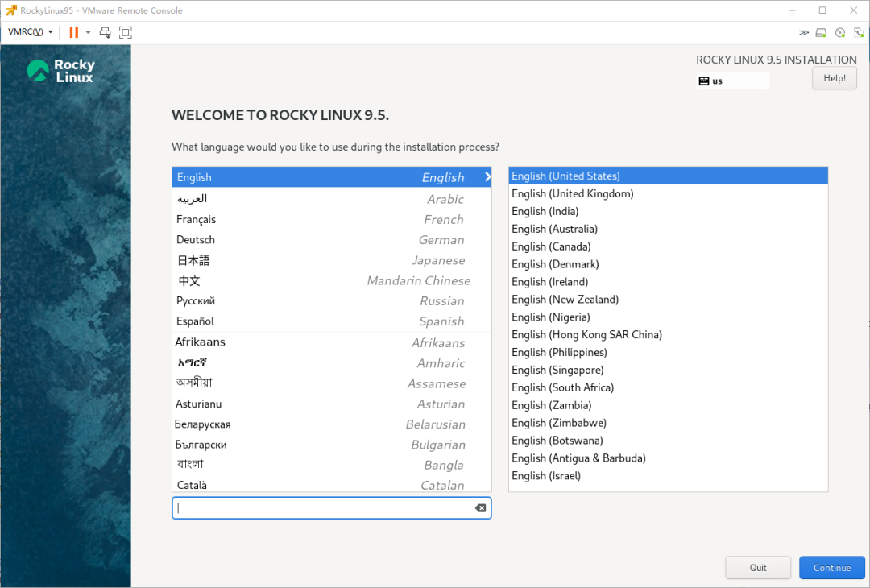Select Deutsch (German) language
Image resolution: width=870 pixels, height=588 pixels.
[x=332, y=240]
